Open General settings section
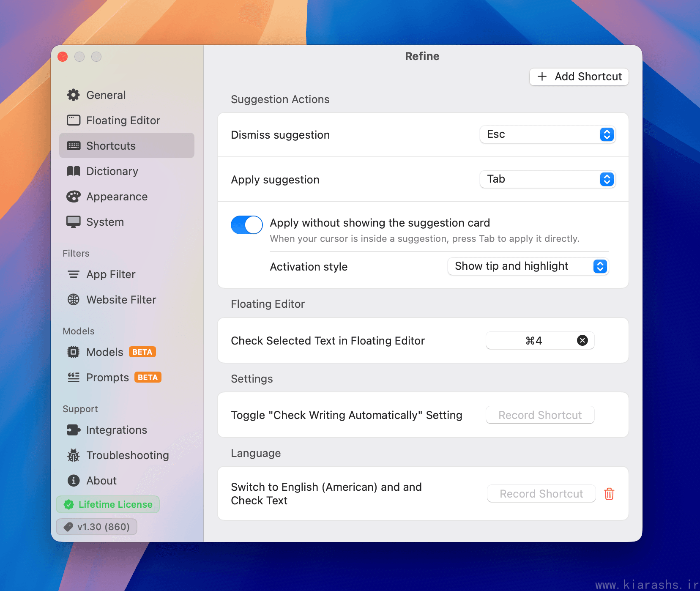Screen dimensions: 700x591 click(127, 95)
